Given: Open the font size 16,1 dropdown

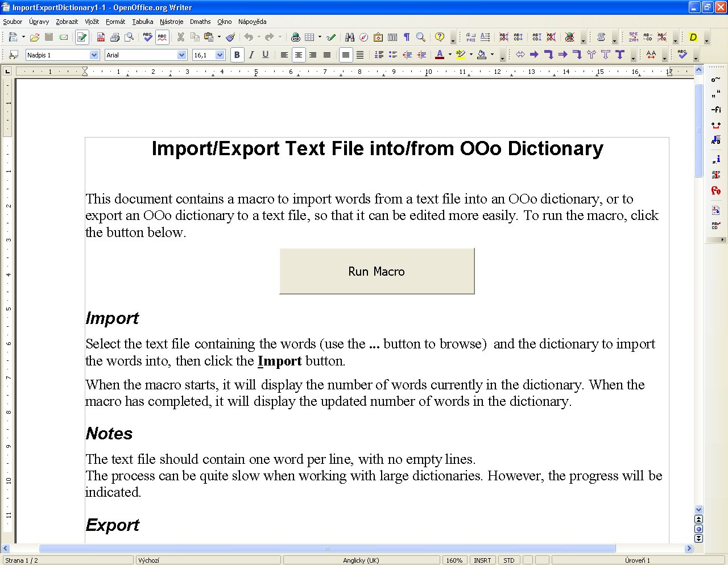Looking at the screenshot, I should click(x=220, y=55).
